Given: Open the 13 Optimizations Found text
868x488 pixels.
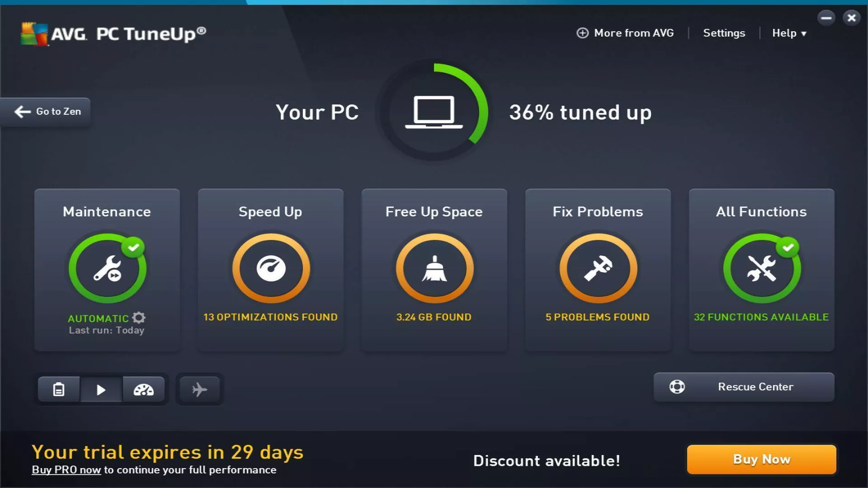Looking at the screenshot, I should (270, 317).
